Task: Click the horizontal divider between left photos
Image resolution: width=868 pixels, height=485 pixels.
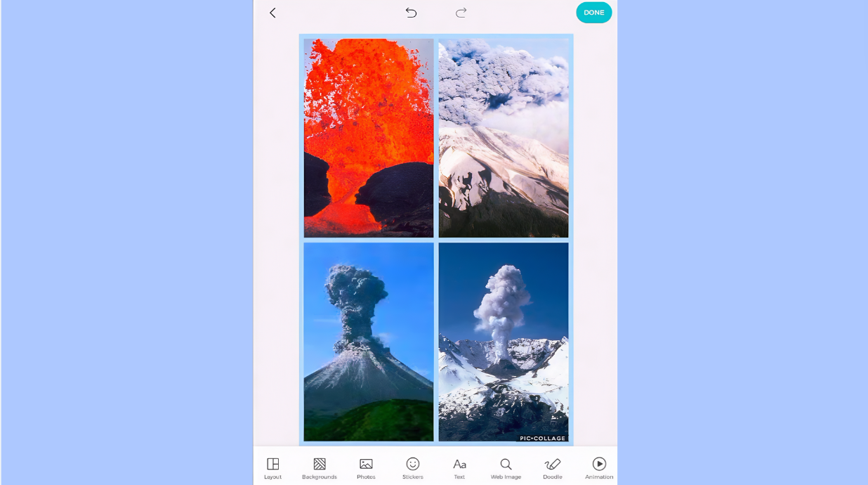Action: [369, 240]
